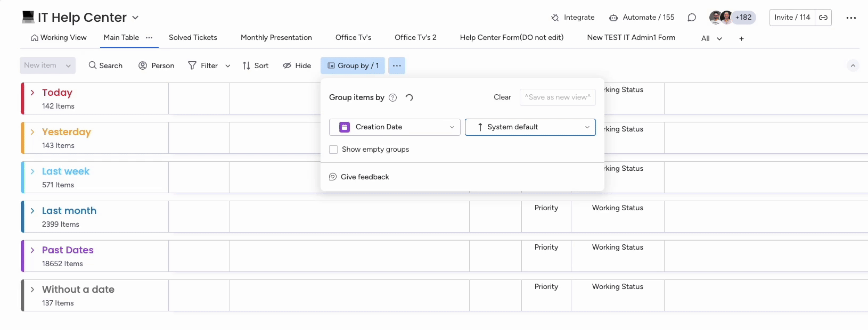868x330 pixels.
Task: Click the help question mark icon
Action: coord(392,97)
